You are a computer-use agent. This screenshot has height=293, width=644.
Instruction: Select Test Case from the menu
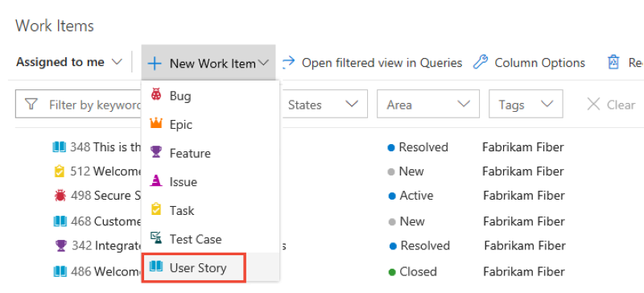[210, 239]
